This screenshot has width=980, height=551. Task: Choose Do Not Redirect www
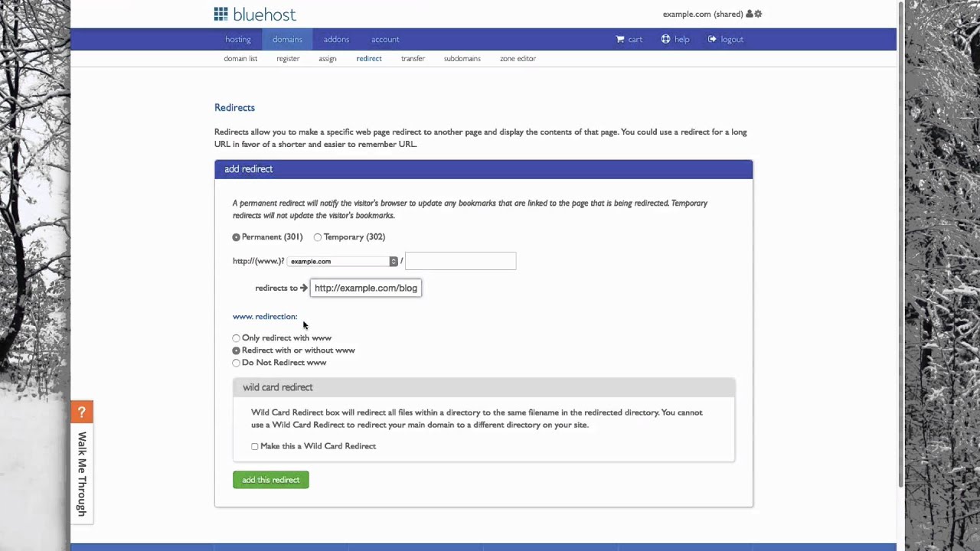tap(237, 363)
